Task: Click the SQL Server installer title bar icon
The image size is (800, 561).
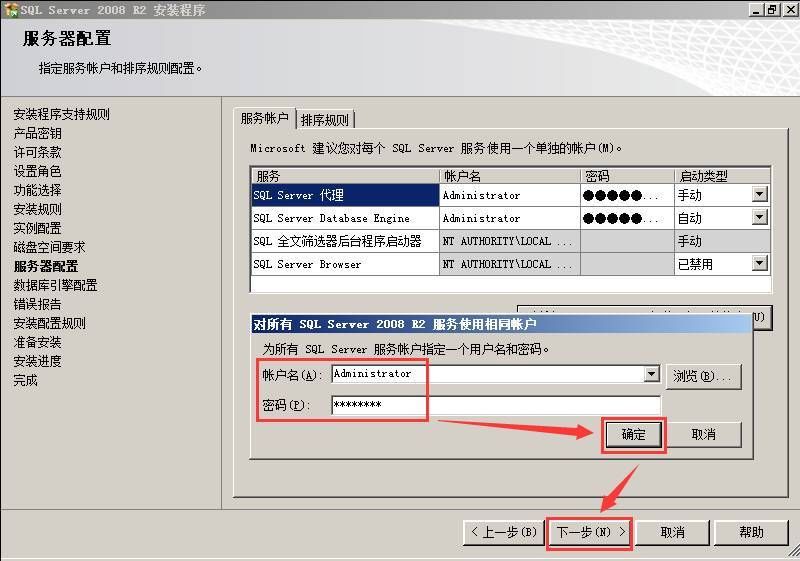Action: coord(10,9)
